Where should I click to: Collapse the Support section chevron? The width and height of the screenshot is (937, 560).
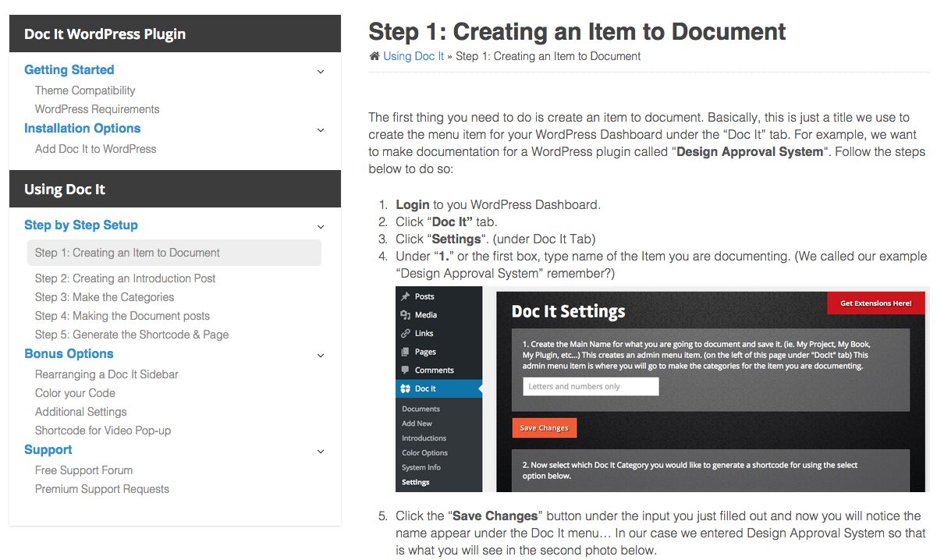coord(321,452)
